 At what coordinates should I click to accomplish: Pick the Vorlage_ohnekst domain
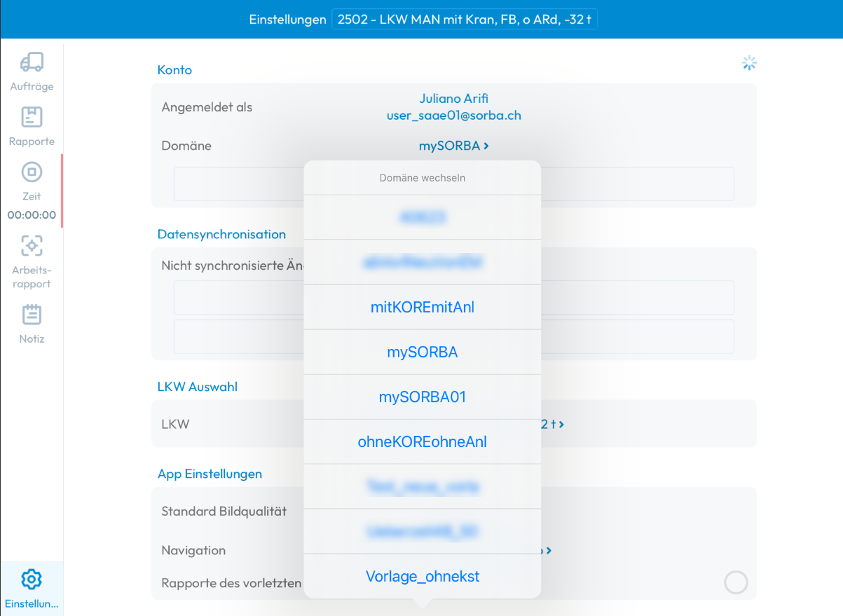click(x=423, y=576)
